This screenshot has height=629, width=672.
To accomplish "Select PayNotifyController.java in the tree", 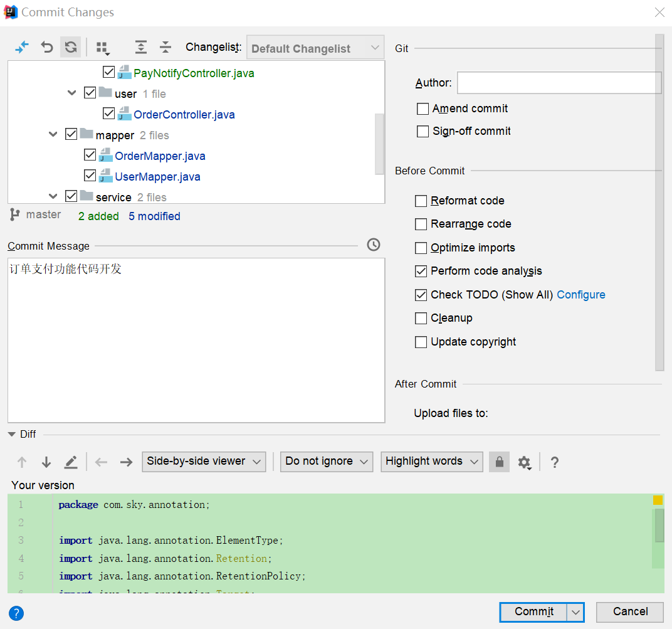I will 194,73.
